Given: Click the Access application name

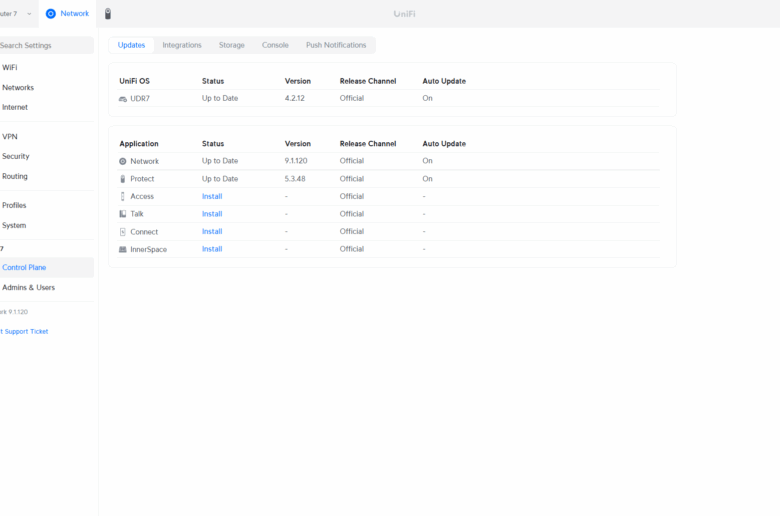Looking at the screenshot, I should point(142,197).
